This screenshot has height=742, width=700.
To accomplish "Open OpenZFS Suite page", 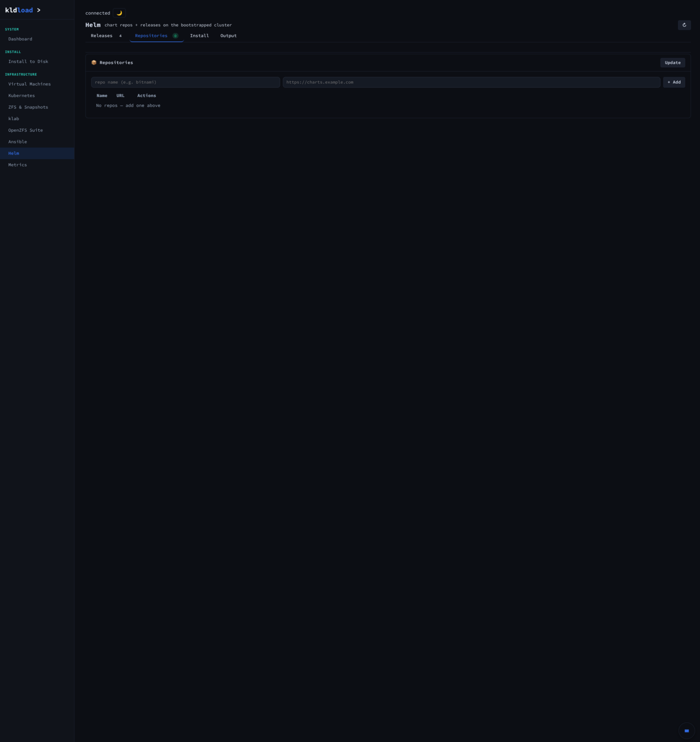I will [x=37, y=130].
